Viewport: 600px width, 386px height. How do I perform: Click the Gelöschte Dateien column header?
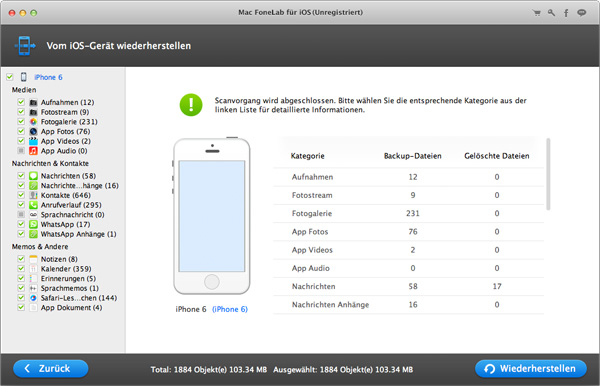497,156
